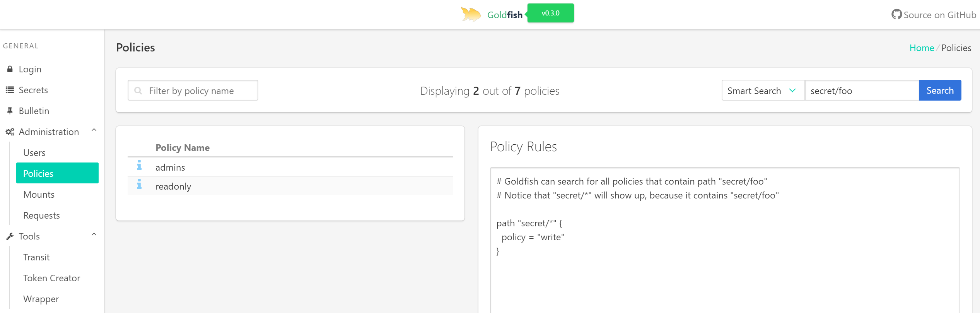Click the Policies page title
The width and height of the screenshot is (980, 313).
135,48
